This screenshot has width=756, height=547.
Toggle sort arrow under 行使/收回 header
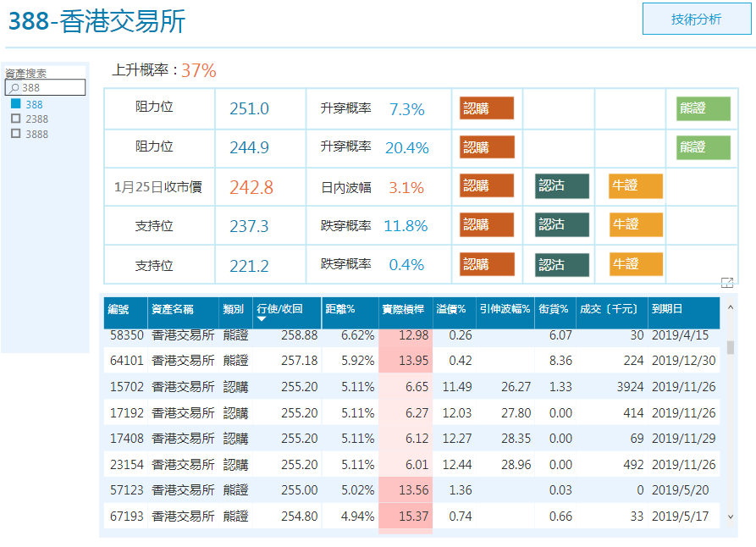[262, 319]
